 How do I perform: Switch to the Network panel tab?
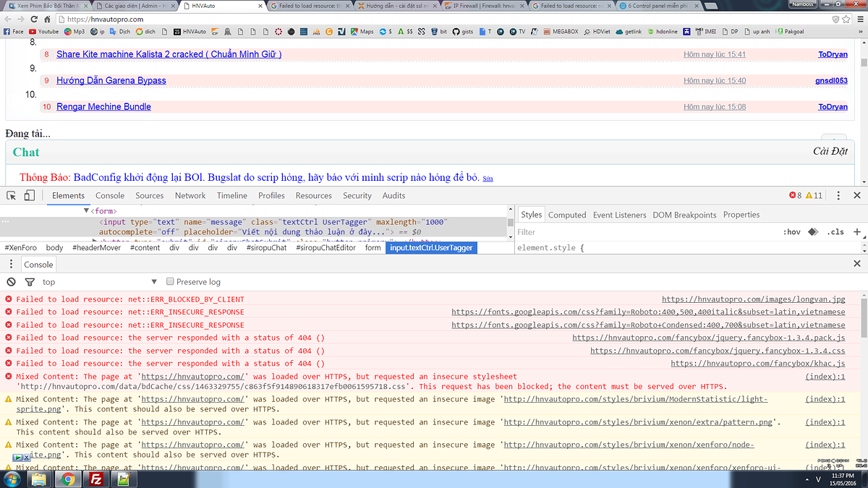tap(190, 195)
